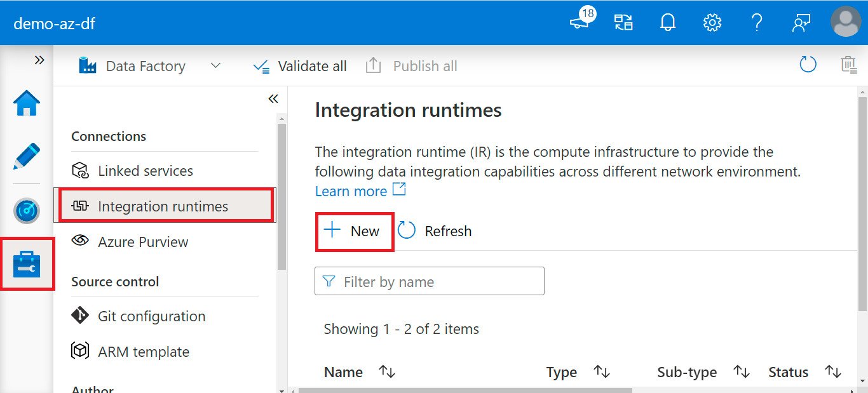Click the ARM template cube icon
This screenshot has height=393, width=868.
coord(80,351)
